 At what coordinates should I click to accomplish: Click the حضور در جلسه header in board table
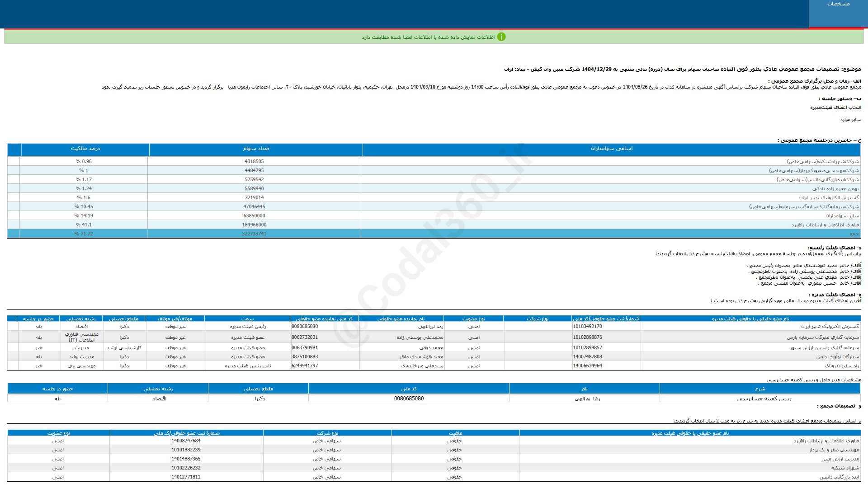coord(38,319)
